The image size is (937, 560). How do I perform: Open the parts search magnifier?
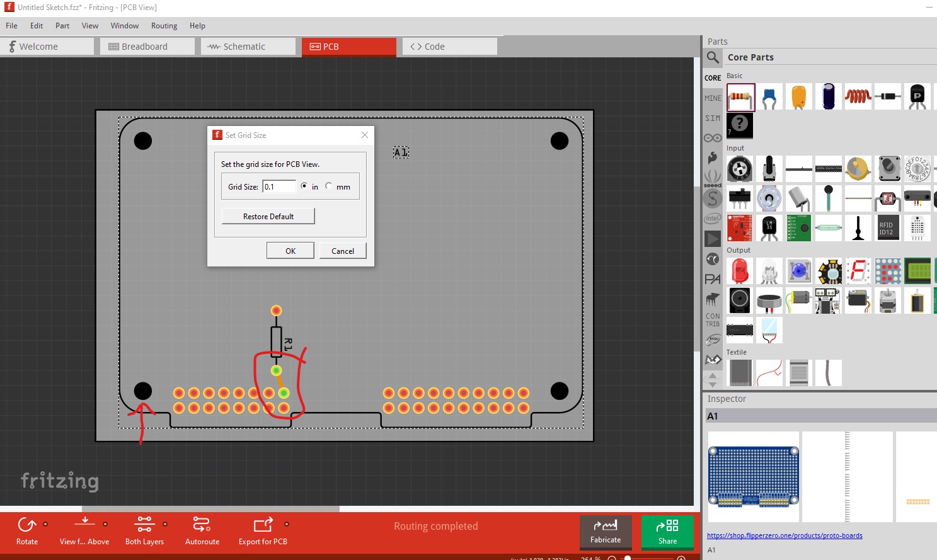pos(712,57)
